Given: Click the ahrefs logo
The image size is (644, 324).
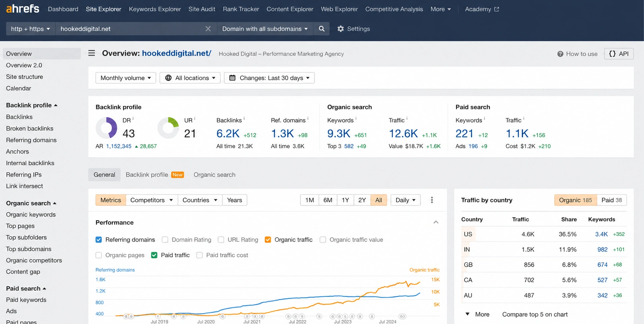Looking at the screenshot, I should 23,9.
